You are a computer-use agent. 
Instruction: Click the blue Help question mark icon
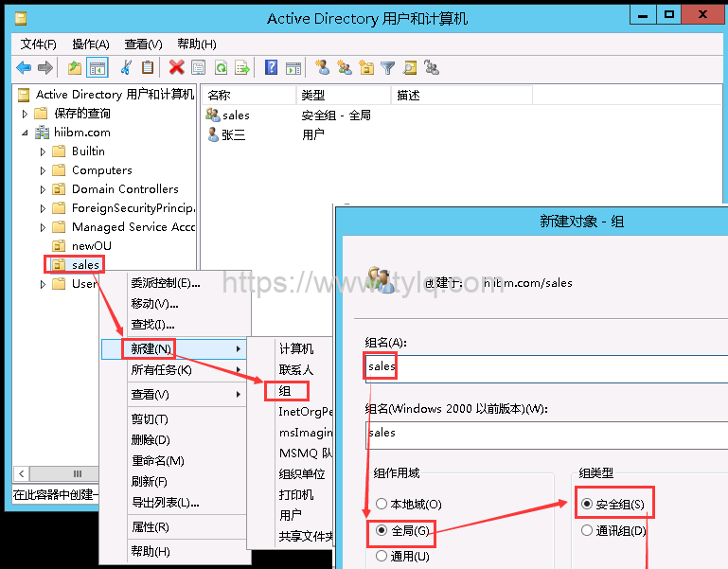(x=271, y=68)
